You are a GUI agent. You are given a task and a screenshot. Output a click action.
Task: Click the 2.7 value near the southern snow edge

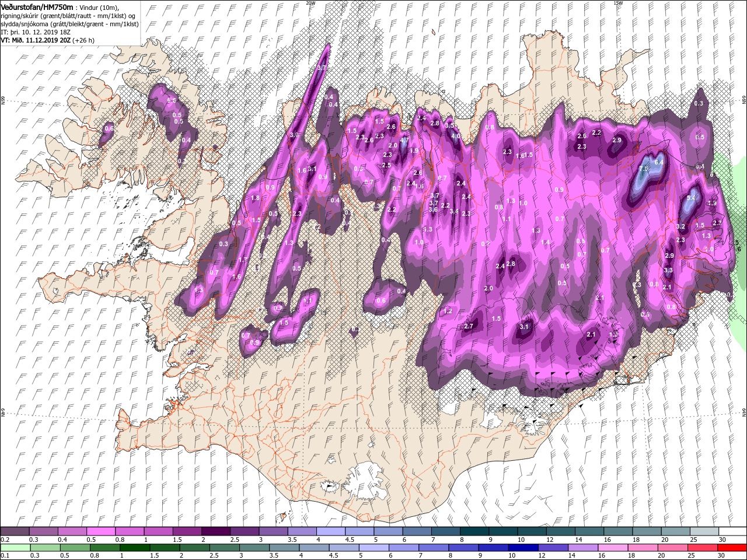[468, 326]
